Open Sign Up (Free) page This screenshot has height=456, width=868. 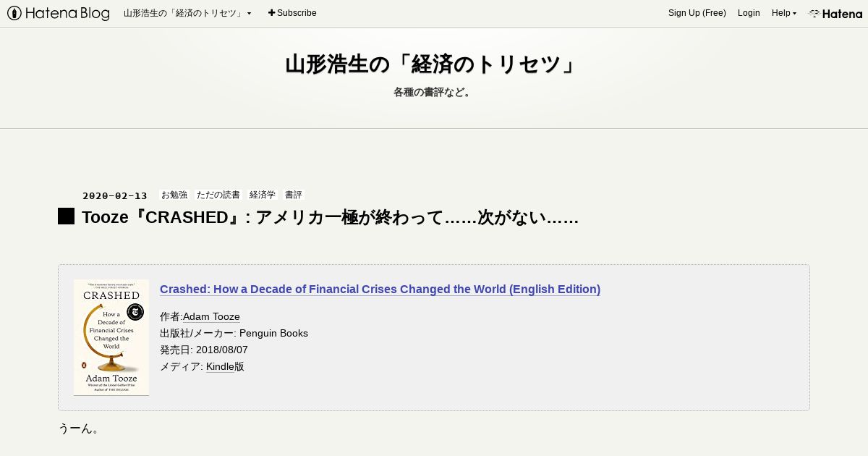(x=697, y=13)
